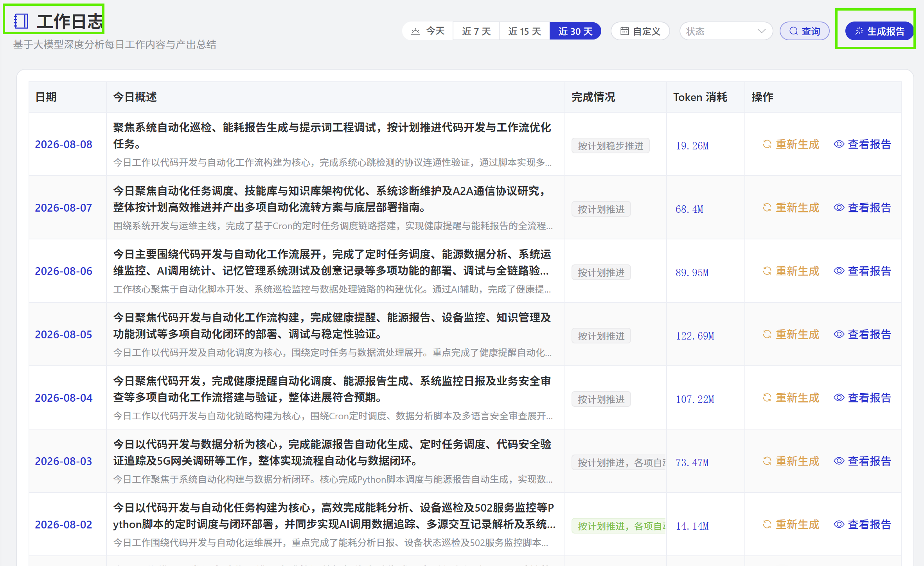Click the 107.22M token value
Screen dimensions: 924x566
pyautogui.click(x=695, y=399)
